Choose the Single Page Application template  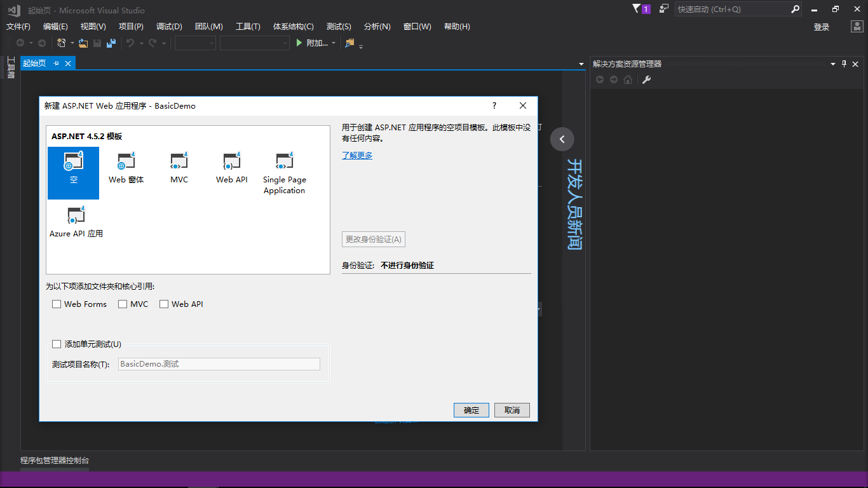(285, 173)
